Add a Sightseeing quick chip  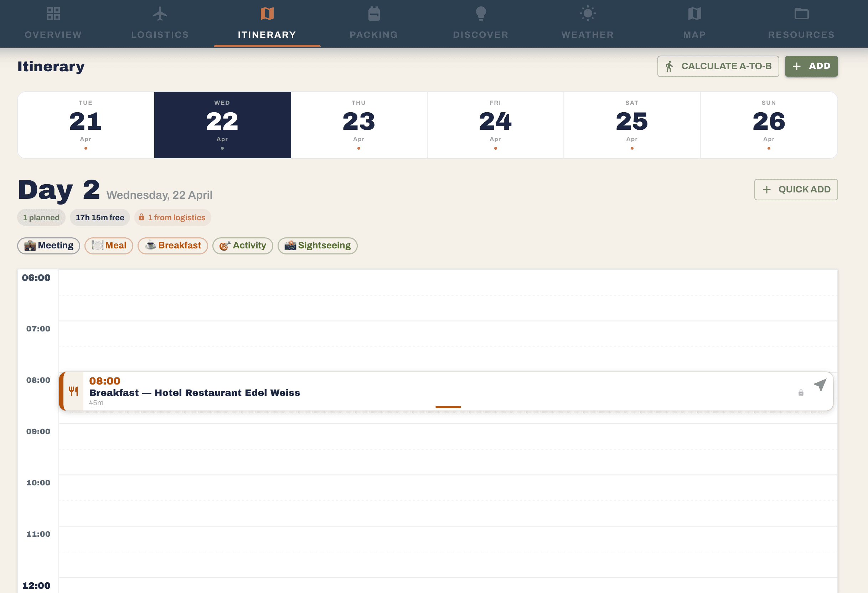[x=317, y=246]
